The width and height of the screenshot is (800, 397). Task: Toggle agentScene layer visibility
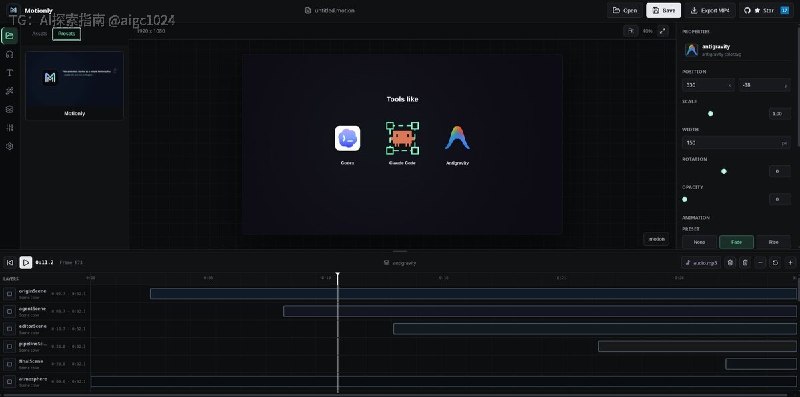pos(9,311)
